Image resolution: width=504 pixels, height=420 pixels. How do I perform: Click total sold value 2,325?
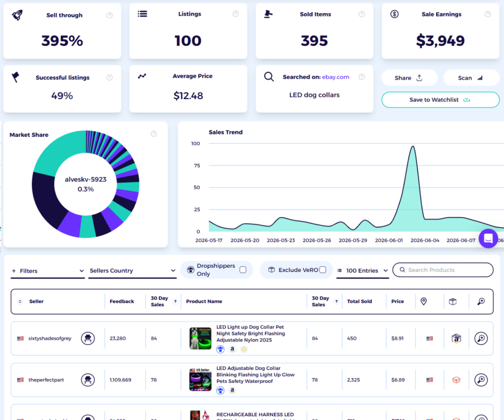coord(353,380)
